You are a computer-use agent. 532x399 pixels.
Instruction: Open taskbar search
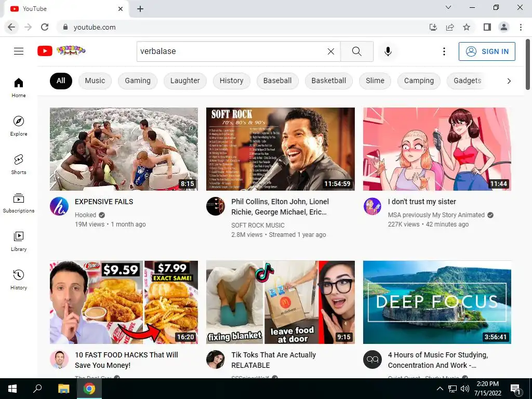coord(37,389)
